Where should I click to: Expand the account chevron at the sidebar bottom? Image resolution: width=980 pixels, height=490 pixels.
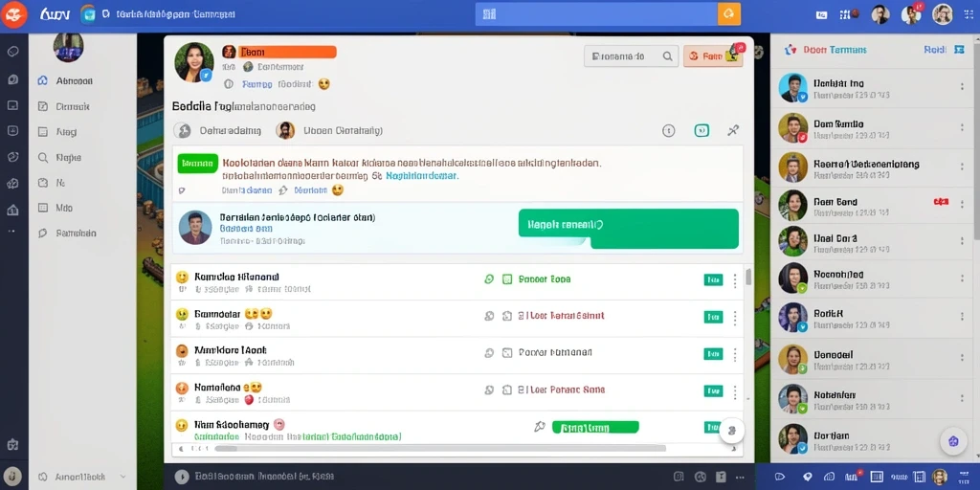click(x=122, y=477)
